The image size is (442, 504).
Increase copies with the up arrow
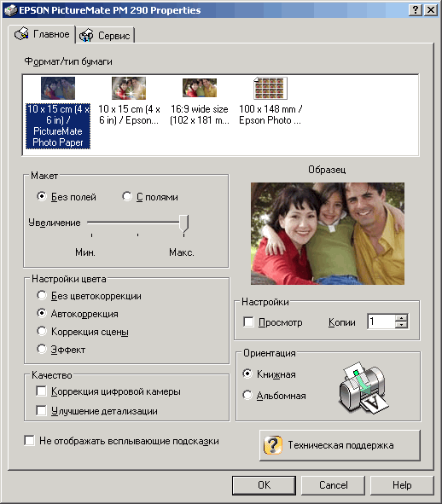coord(401,318)
